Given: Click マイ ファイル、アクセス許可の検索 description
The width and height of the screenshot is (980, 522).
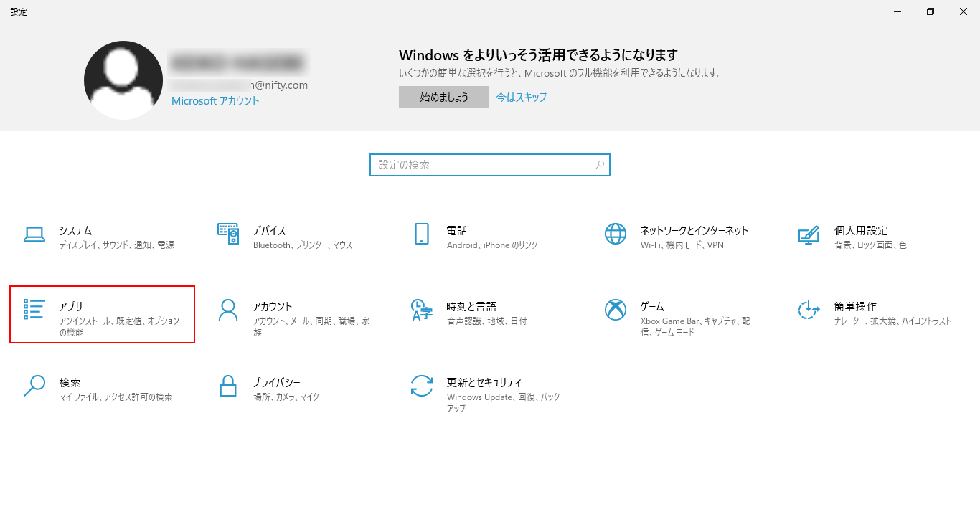Looking at the screenshot, I should (x=116, y=397).
